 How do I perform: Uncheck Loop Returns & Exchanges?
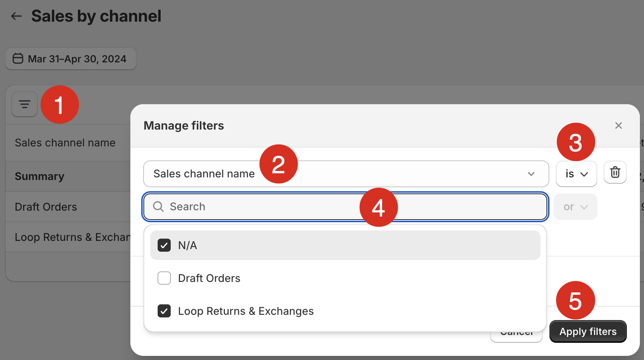164,311
